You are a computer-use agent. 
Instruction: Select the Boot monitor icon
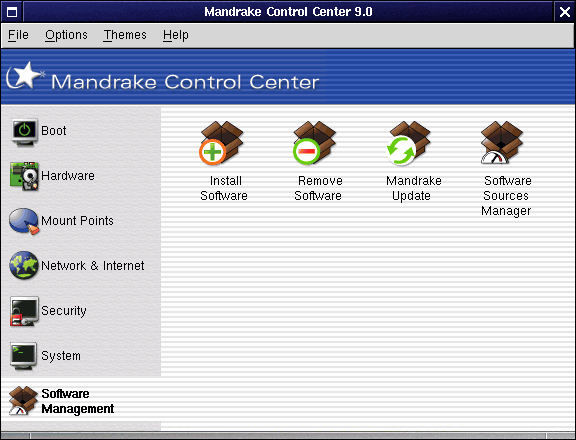point(24,131)
